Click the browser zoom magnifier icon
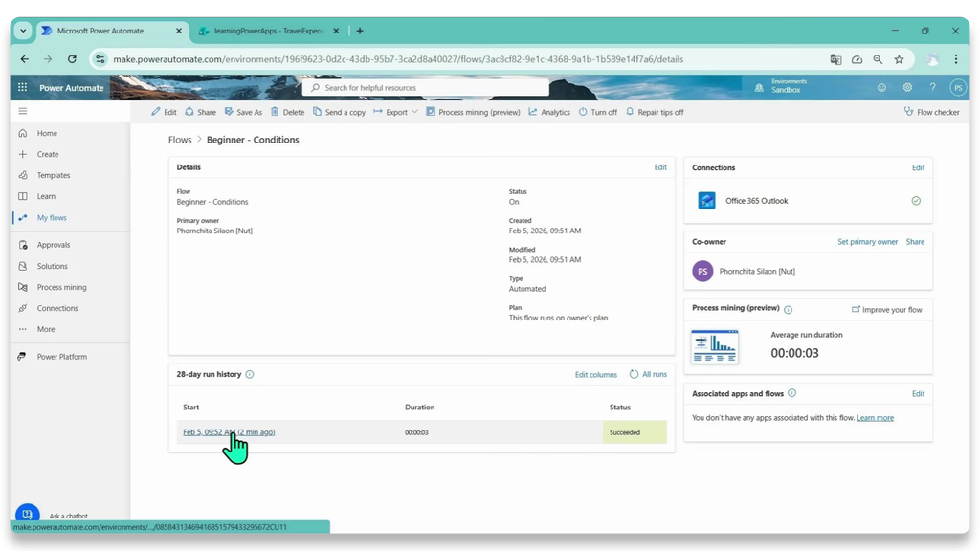Image resolution: width=980 pixels, height=551 pixels. tap(879, 59)
